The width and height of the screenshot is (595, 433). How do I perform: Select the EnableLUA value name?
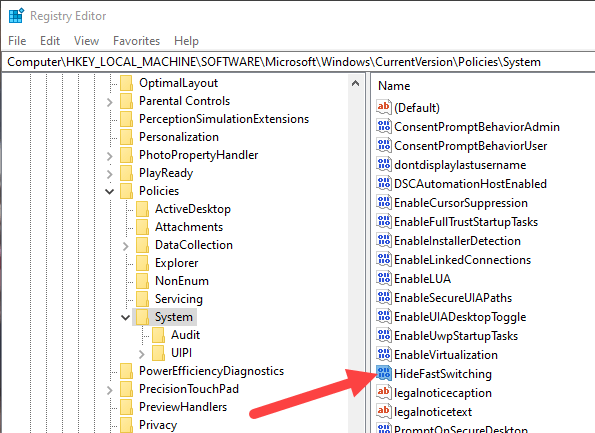(x=422, y=279)
